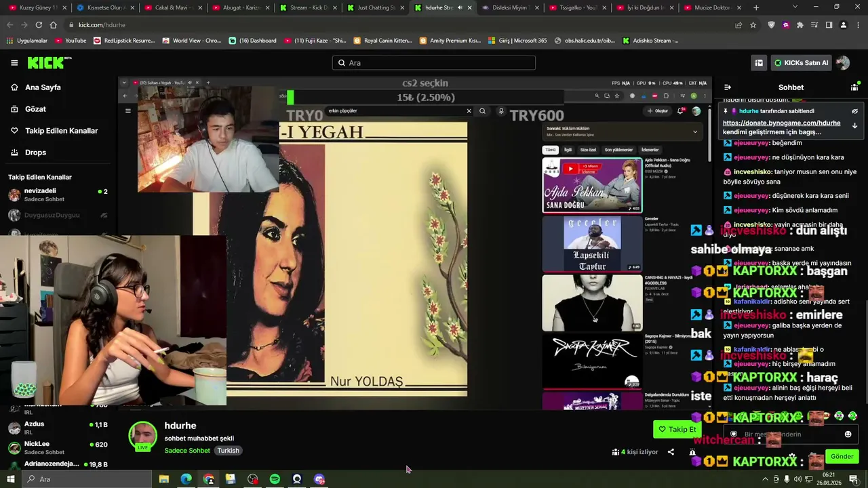Open the Uygulamalar apps bookmark
This screenshot has height=488, width=868.
tap(27, 41)
